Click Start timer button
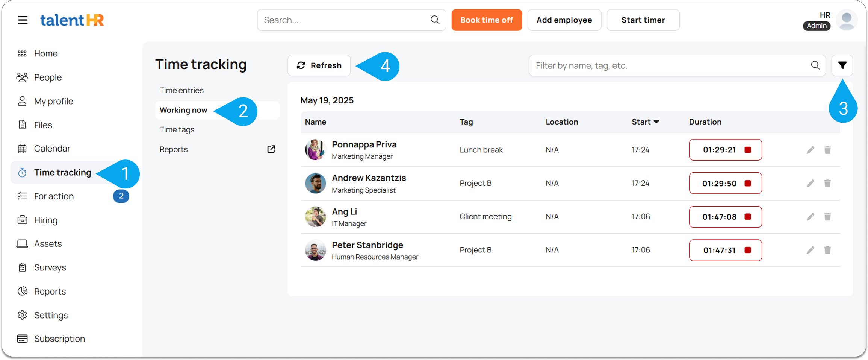Image resolution: width=868 pixels, height=360 pixels. point(643,20)
